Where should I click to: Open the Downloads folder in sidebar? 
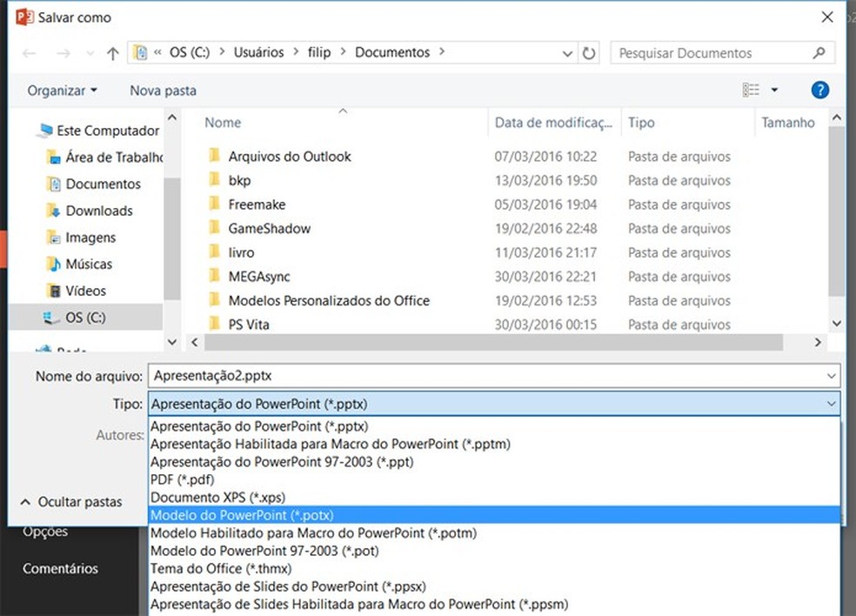point(99,211)
